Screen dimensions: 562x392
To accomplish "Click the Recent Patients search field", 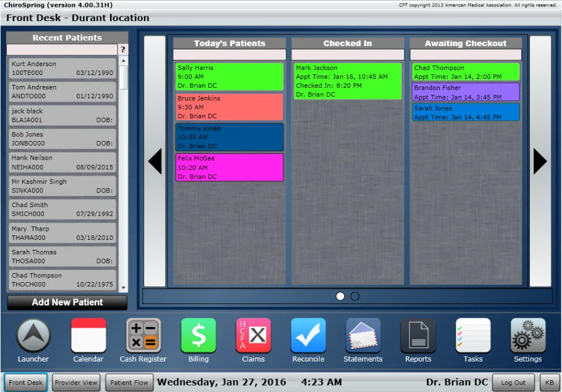I will pos(62,50).
